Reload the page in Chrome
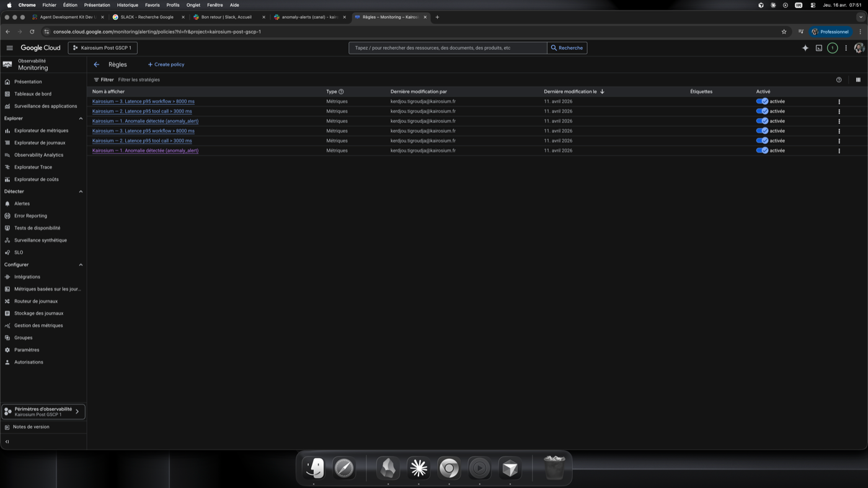868x488 pixels. [32, 32]
